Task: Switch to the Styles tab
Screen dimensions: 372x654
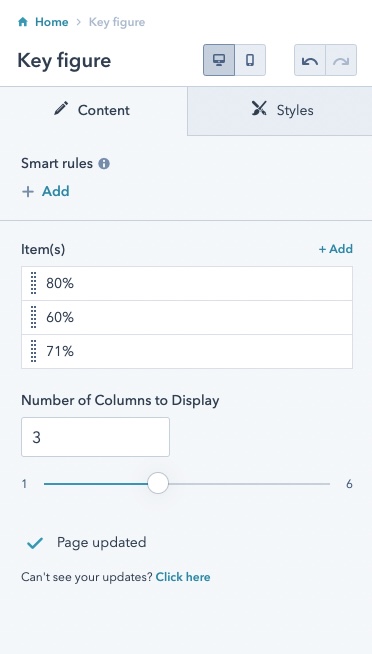Action: pyautogui.click(x=280, y=110)
